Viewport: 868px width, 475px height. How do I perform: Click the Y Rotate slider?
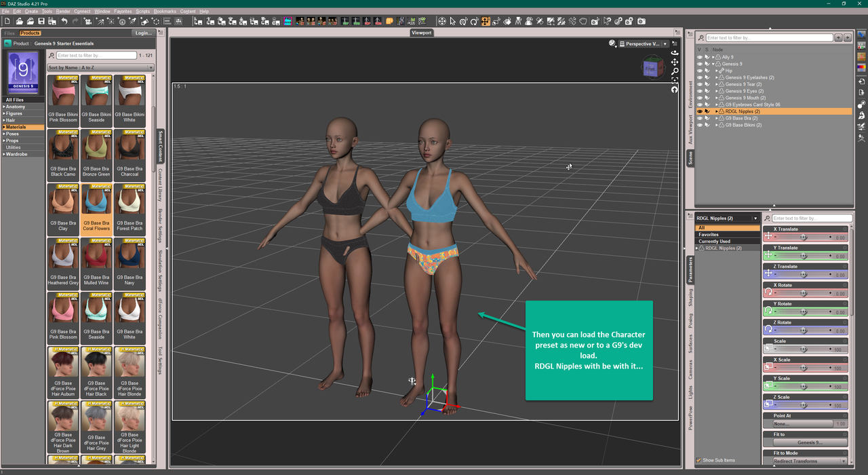pos(803,312)
